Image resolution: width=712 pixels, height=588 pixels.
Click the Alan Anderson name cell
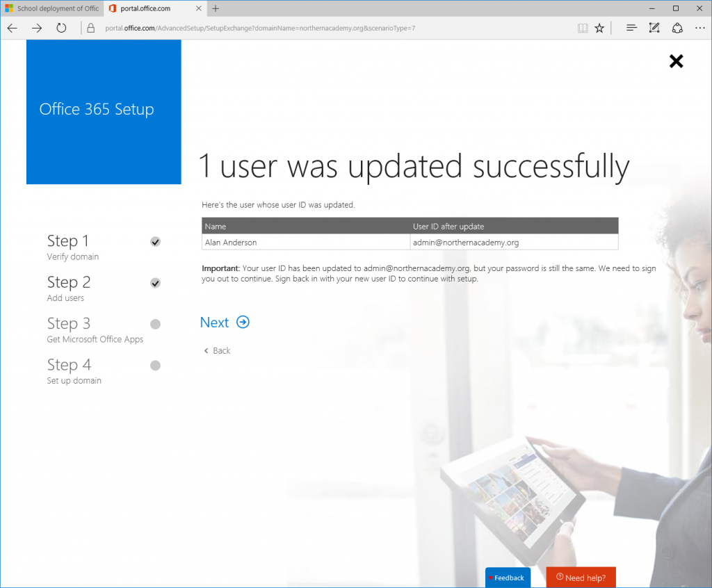[x=306, y=243]
